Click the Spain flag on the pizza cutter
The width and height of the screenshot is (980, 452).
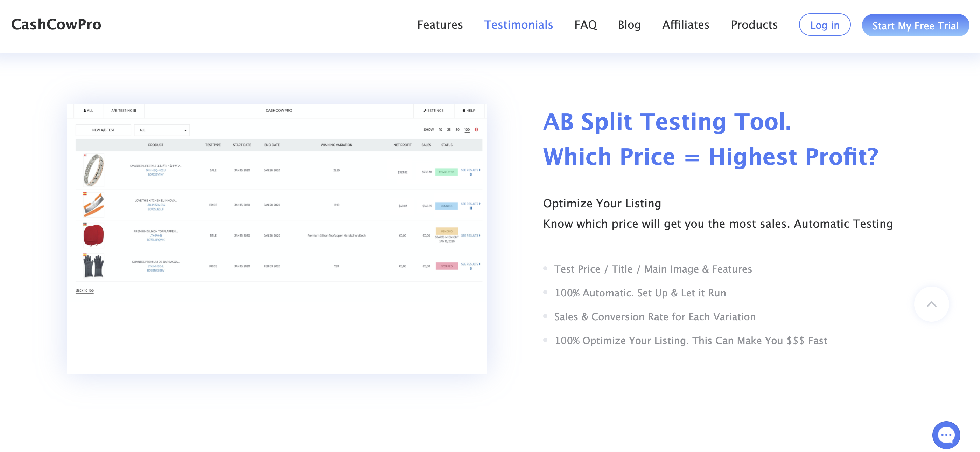pyautogui.click(x=85, y=194)
